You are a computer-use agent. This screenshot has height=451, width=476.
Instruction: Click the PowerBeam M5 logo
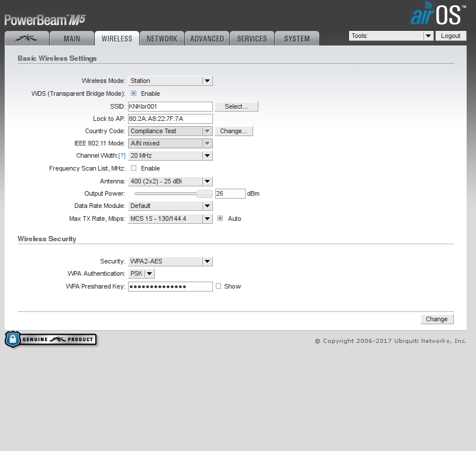pos(45,20)
